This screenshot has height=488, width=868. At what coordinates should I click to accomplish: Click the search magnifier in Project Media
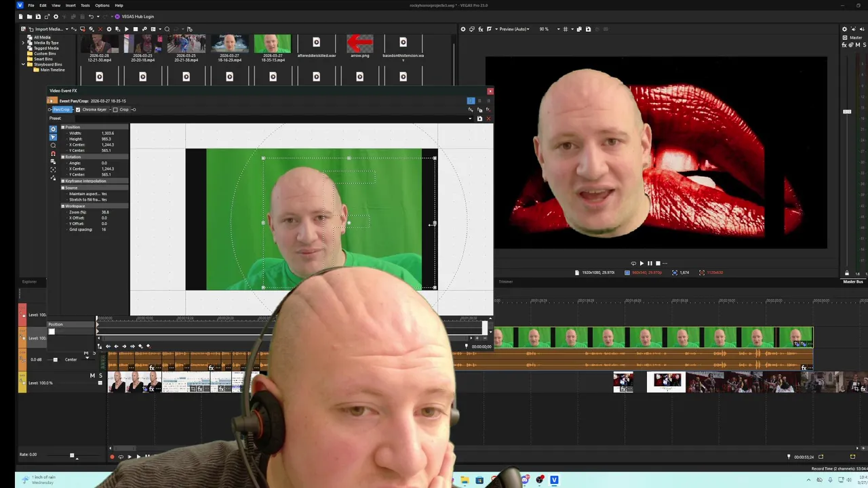pyautogui.click(x=167, y=29)
